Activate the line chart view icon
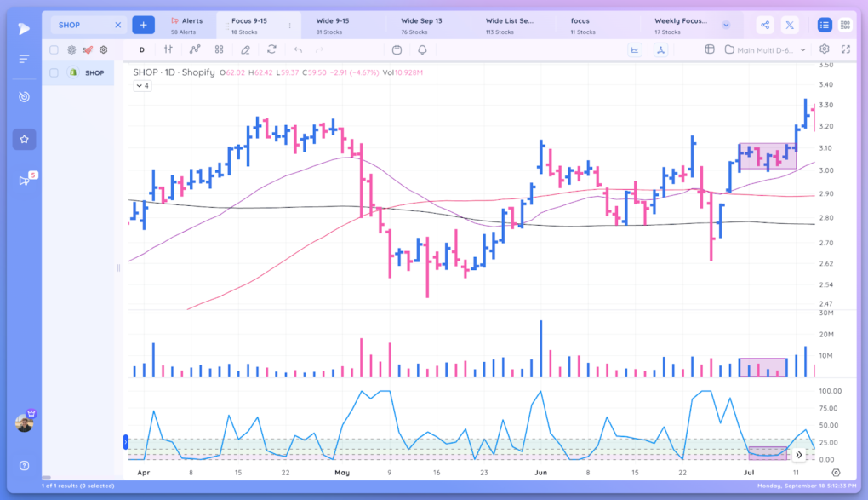The image size is (868, 500). tap(635, 49)
